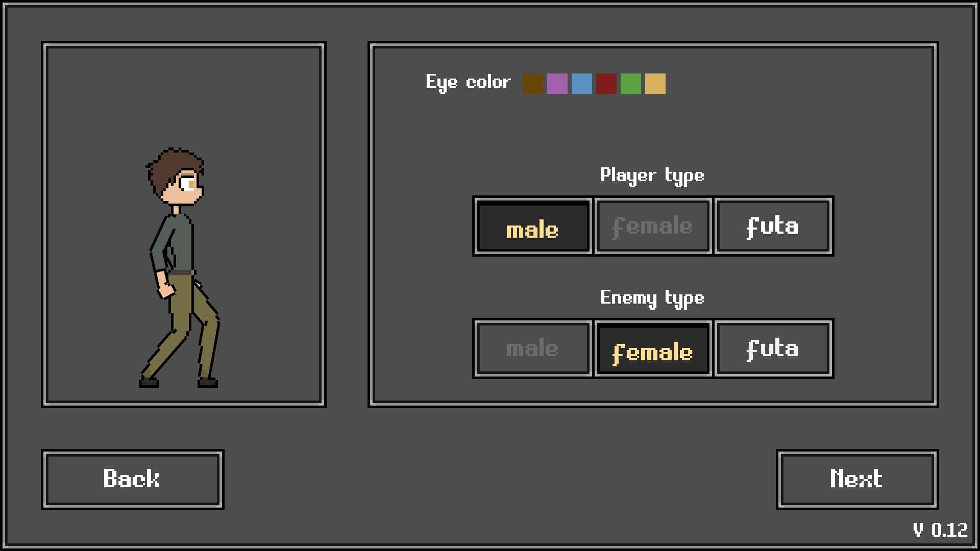Click the V 0.12 version label
The image size is (980, 551).
[940, 530]
